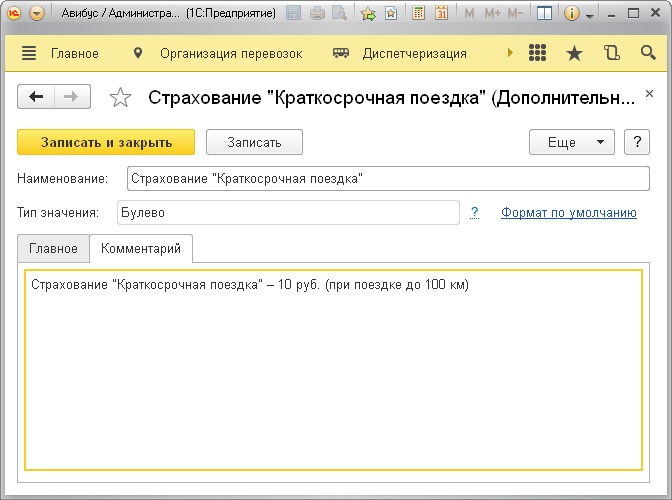Screen dimensions: 672x500
Task: Expand more sections with the orange arrow
Action: [x=510, y=53]
